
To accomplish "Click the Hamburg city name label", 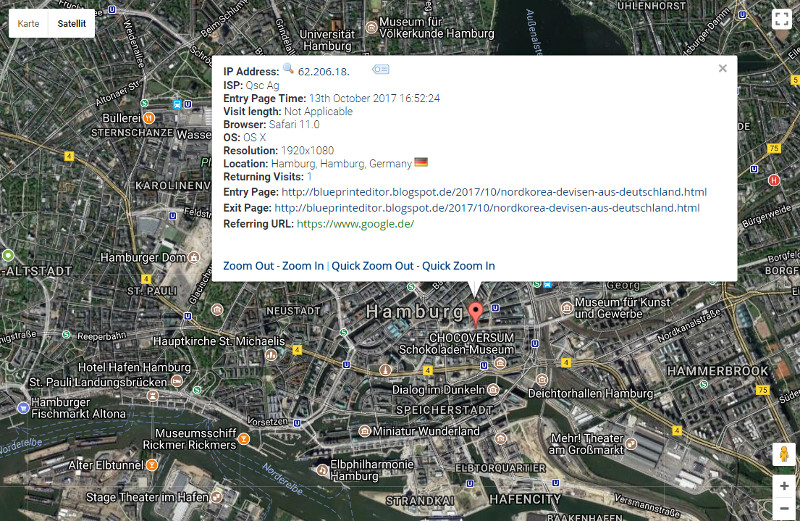I will tap(414, 311).
